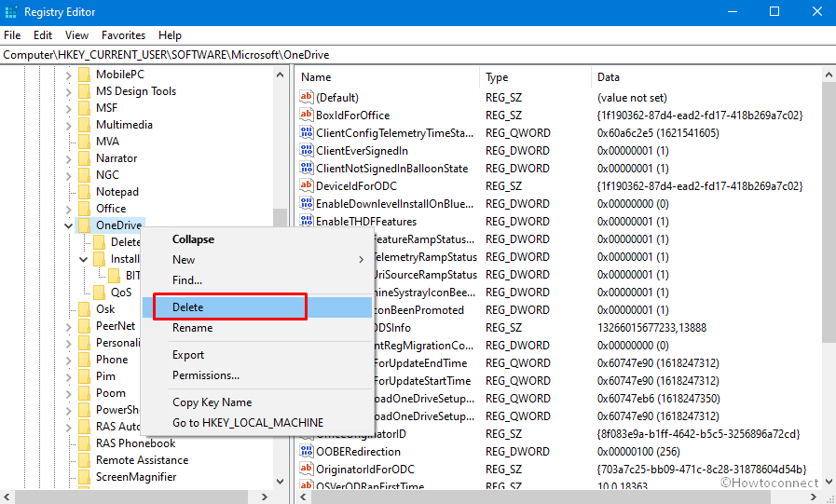Expand the Office tree node
The image size is (836, 504).
(68, 209)
